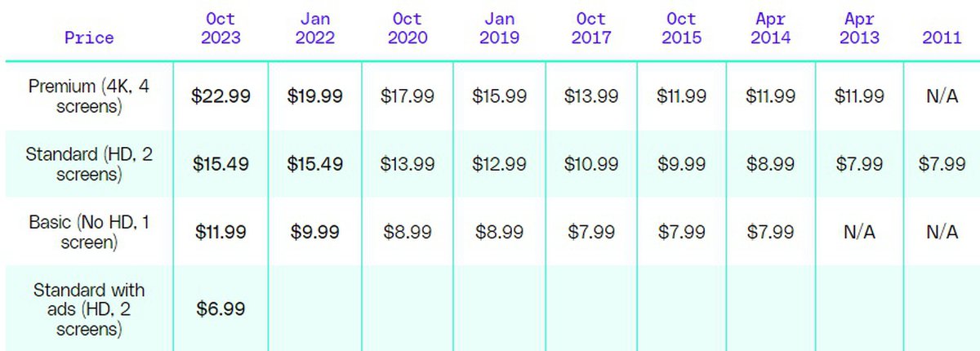Click the Jan 2022 column header
The height and width of the screenshot is (351, 980).
pyautogui.click(x=314, y=29)
